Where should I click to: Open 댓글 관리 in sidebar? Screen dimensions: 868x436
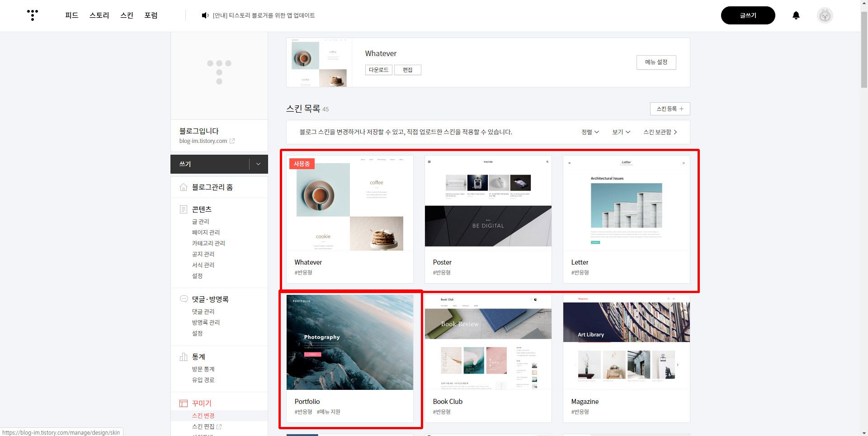[203, 312]
